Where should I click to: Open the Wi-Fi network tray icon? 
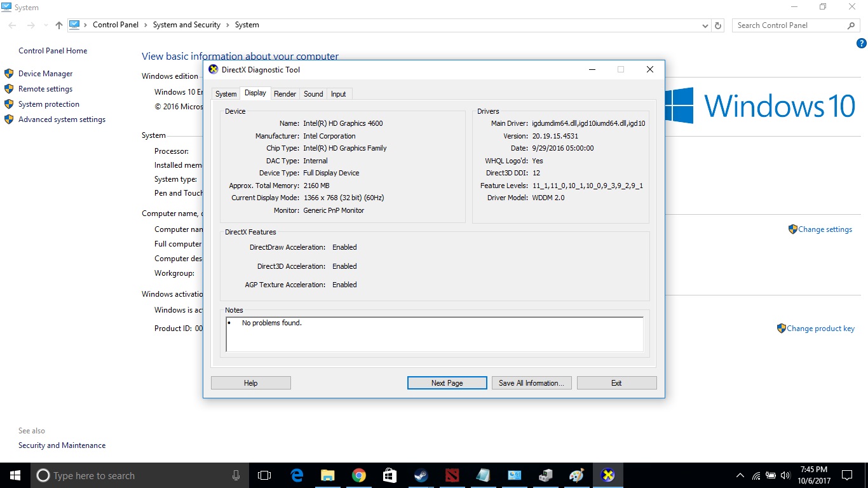click(x=756, y=475)
